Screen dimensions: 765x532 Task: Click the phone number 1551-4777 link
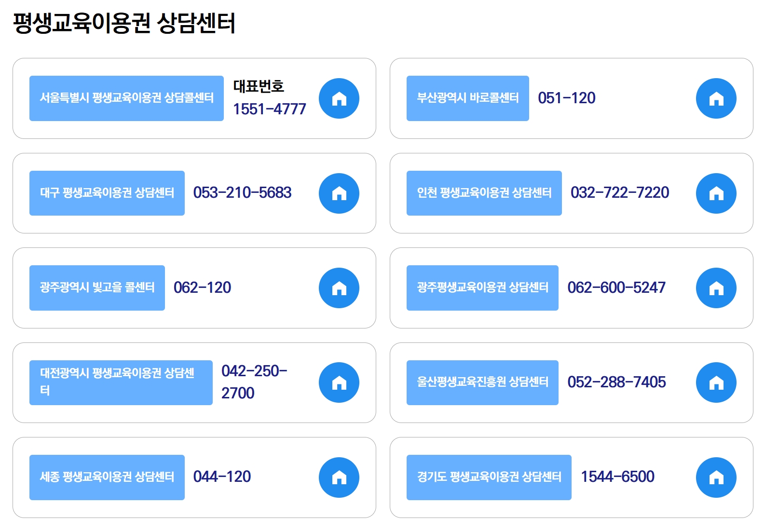[270, 109]
